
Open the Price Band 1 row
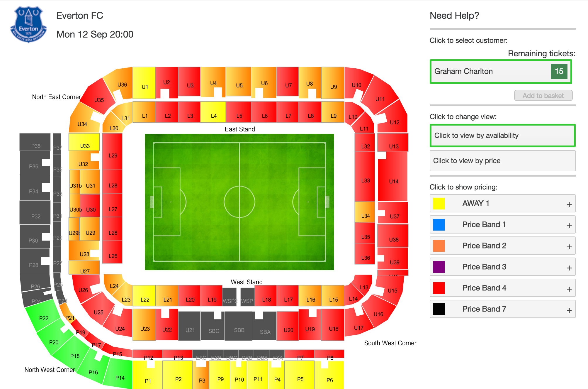click(502, 225)
